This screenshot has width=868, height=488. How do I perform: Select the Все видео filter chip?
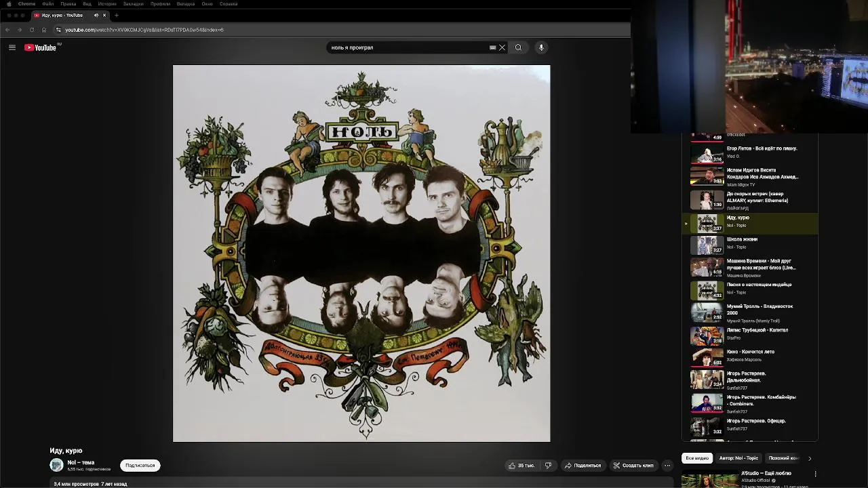click(x=697, y=458)
